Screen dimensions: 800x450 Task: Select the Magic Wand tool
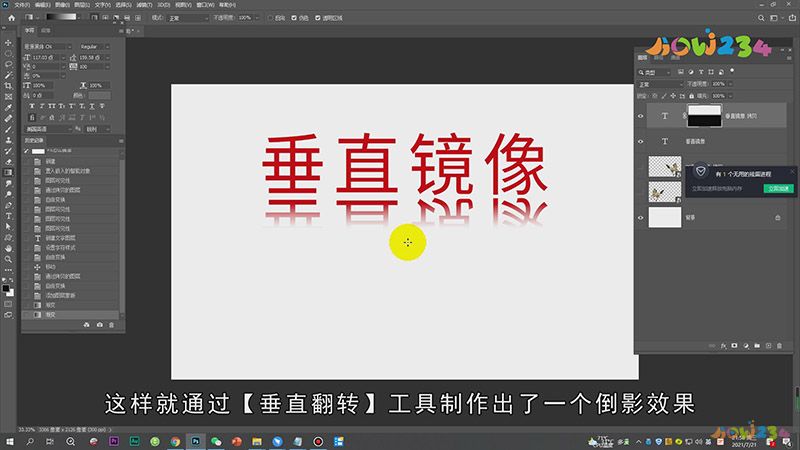tap(8, 75)
